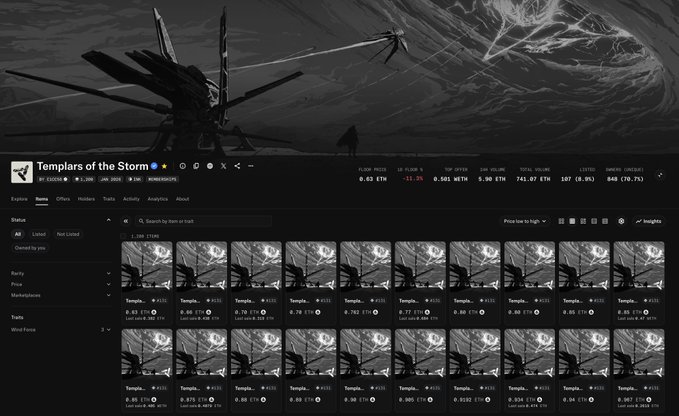Select the third grid view layout icon
The height and width of the screenshot is (416, 679).
583,221
